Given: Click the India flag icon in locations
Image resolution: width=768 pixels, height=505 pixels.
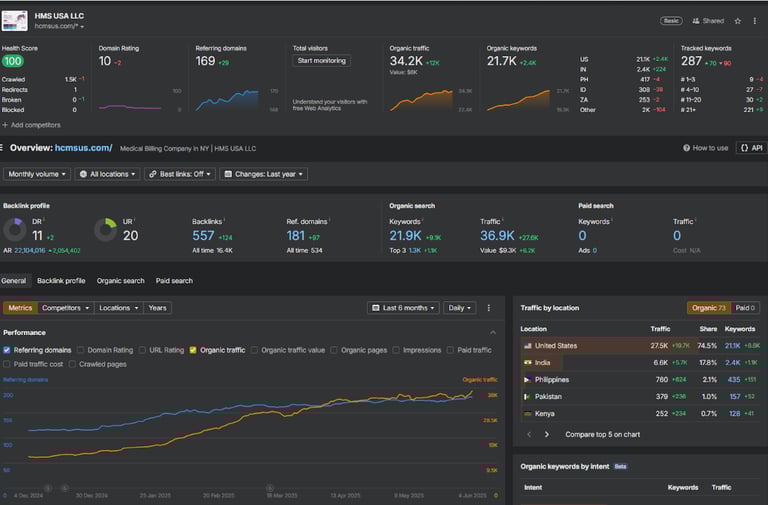Looking at the screenshot, I should (527, 362).
